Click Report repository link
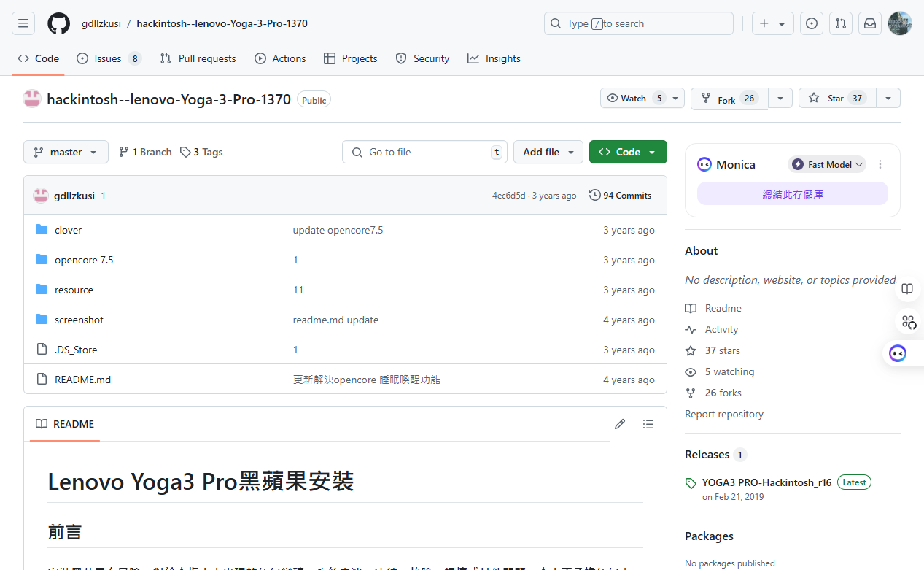Viewport: 924px width, 570px height. [724, 414]
